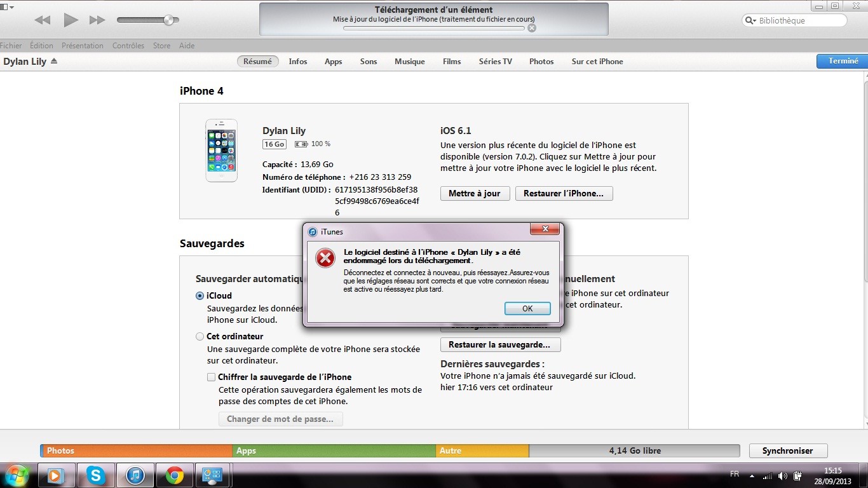Eject the Dylan Lily iPhone
The width and height of the screenshot is (868, 488).
54,62
